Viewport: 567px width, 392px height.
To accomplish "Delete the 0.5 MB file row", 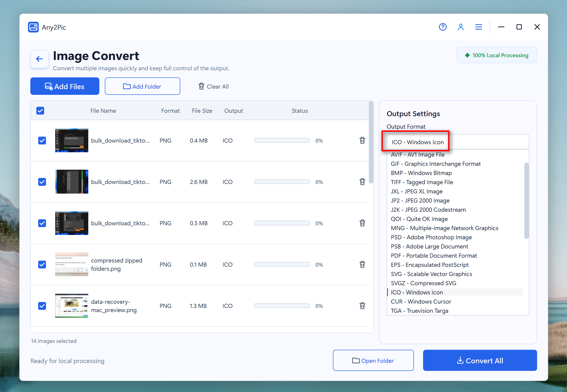I will tap(362, 223).
